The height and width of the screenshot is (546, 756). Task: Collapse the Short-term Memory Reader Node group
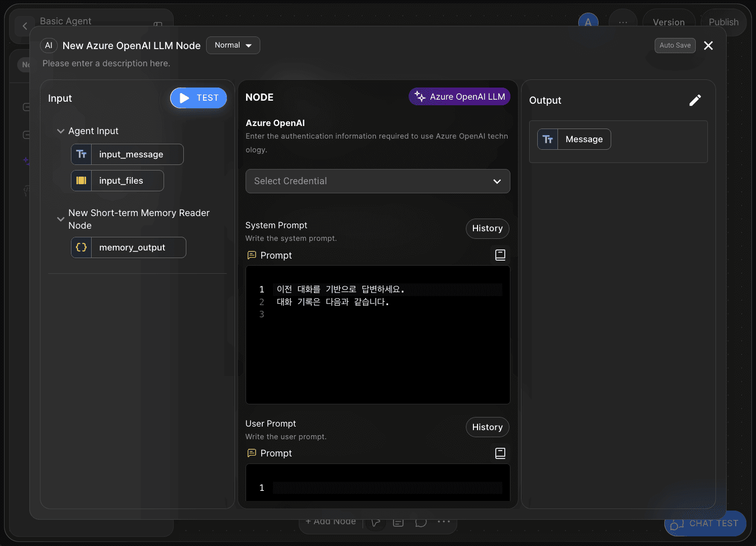click(x=61, y=219)
